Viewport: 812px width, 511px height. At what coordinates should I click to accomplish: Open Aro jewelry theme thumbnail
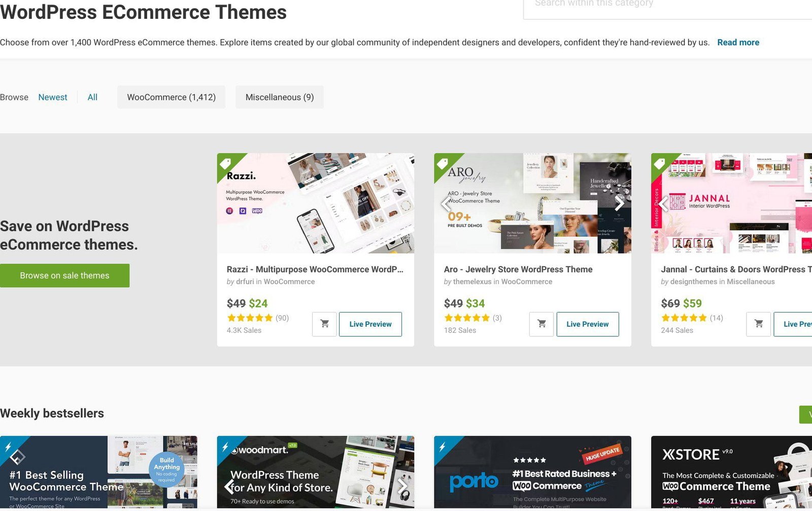tap(532, 203)
